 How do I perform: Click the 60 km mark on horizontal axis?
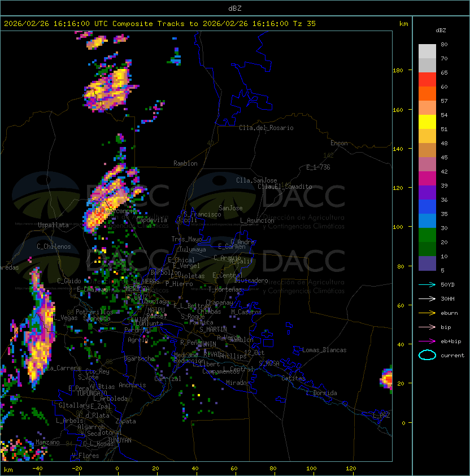point(234,469)
